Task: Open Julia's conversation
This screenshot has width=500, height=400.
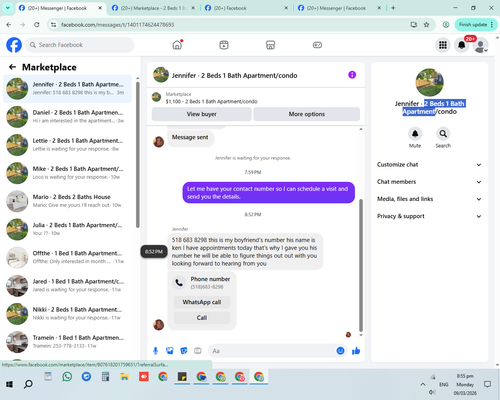Action: coord(67,229)
